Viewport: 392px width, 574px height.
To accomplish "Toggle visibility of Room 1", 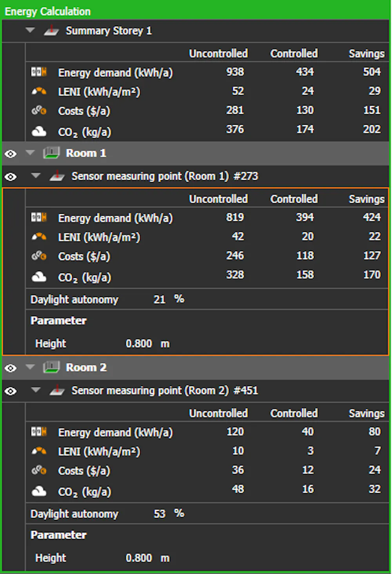I will pos(11,153).
